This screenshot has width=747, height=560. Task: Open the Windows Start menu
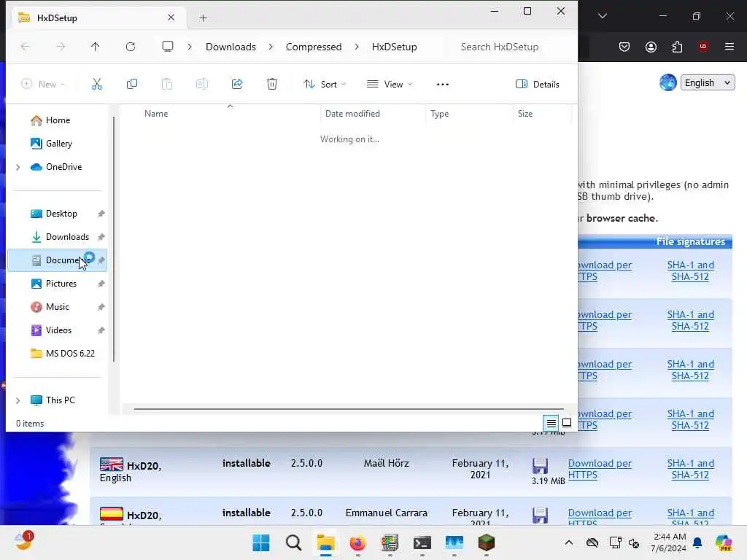pyautogui.click(x=261, y=542)
